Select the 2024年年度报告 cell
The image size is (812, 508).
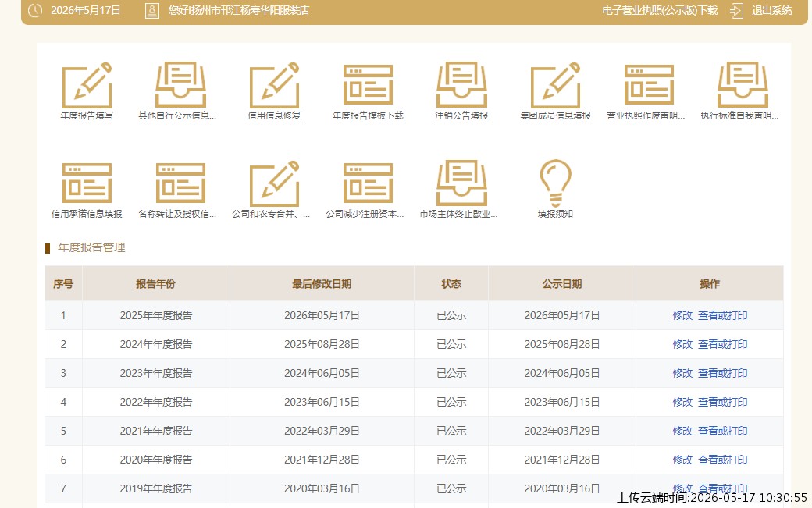(x=156, y=345)
